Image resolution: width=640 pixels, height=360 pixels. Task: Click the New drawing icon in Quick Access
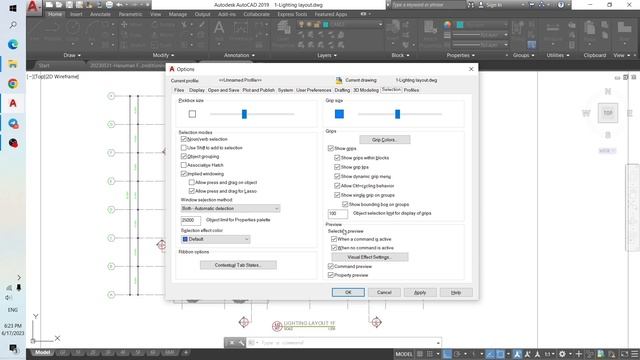point(49,5)
